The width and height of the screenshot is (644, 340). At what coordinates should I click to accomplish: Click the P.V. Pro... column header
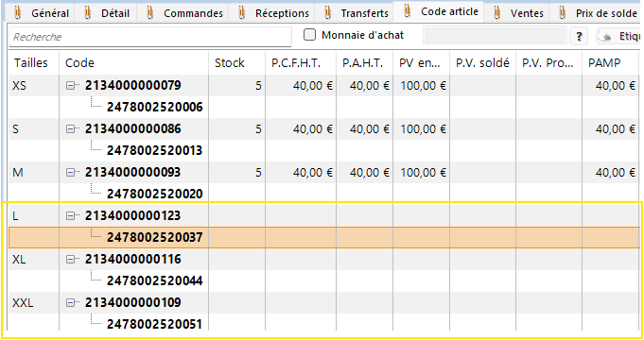click(x=548, y=62)
